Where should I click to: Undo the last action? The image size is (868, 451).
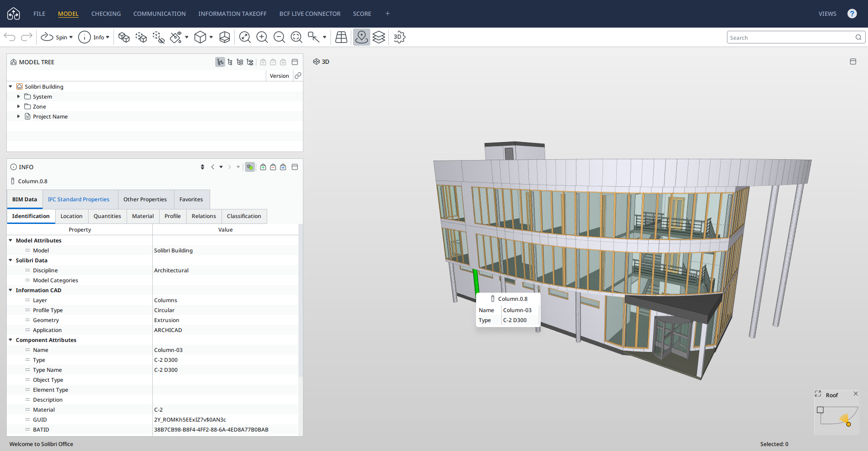click(x=9, y=37)
